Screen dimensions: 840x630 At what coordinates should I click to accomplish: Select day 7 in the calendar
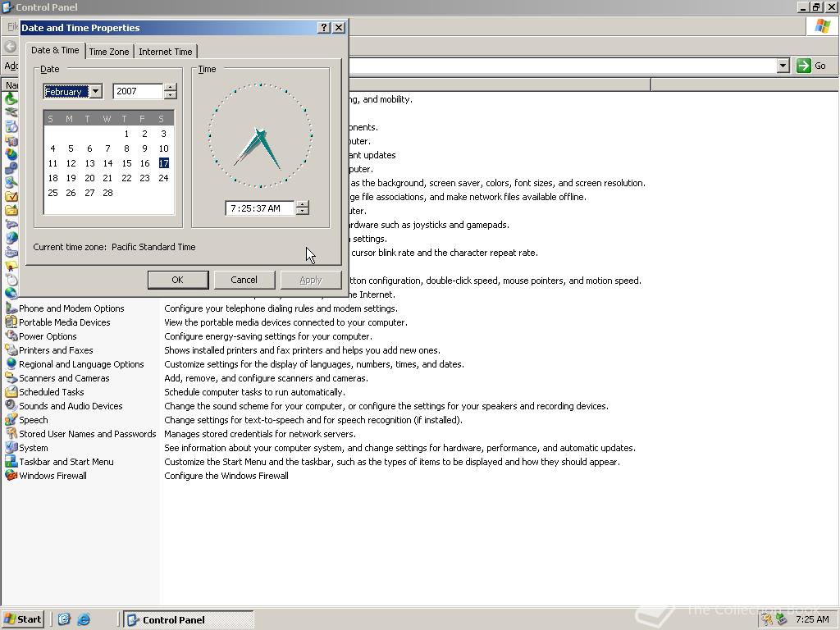pos(107,148)
